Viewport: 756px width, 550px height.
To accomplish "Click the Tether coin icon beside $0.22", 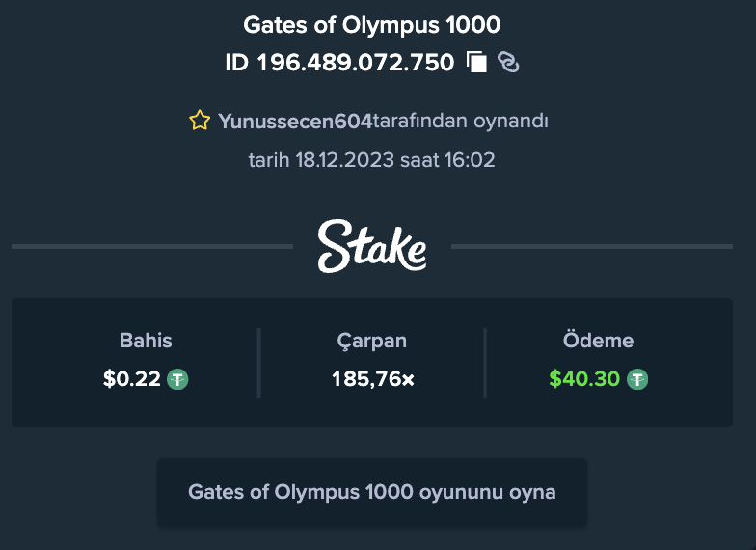I will (x=177, y=379).
